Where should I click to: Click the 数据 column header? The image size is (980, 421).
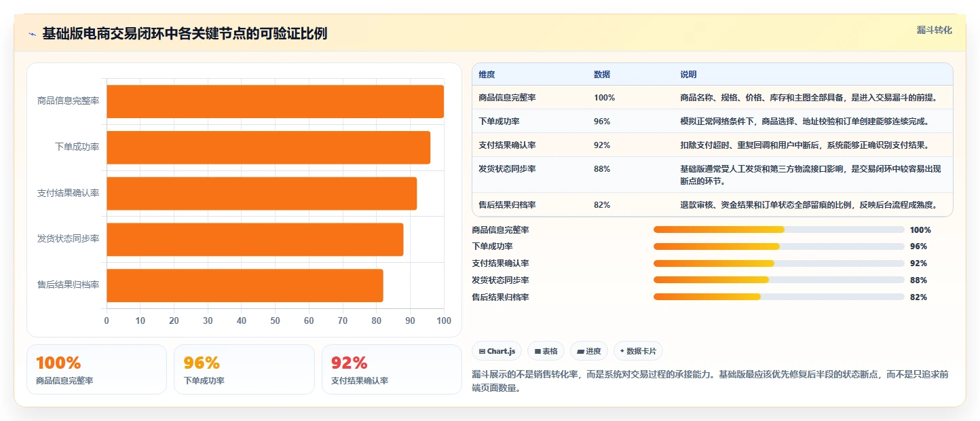pos(602,75)
